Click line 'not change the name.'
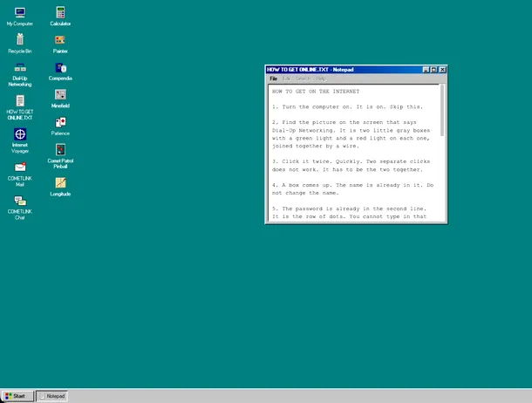Viewport: 532px width, 403px height. click(305, 193)
